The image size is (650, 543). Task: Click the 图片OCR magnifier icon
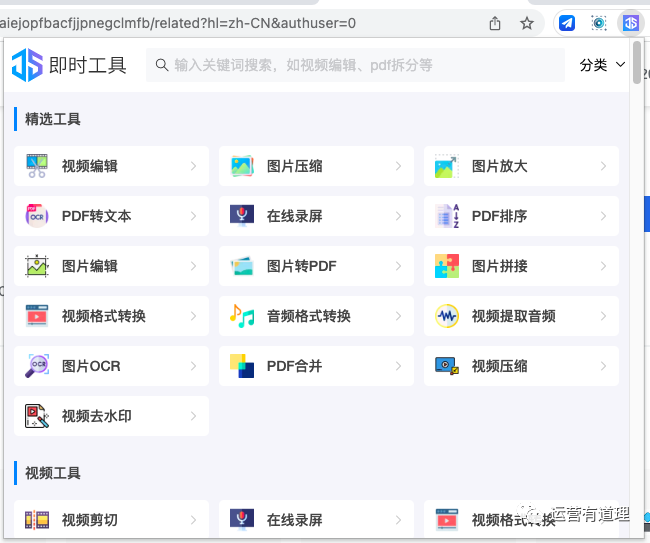coord(37,366)
